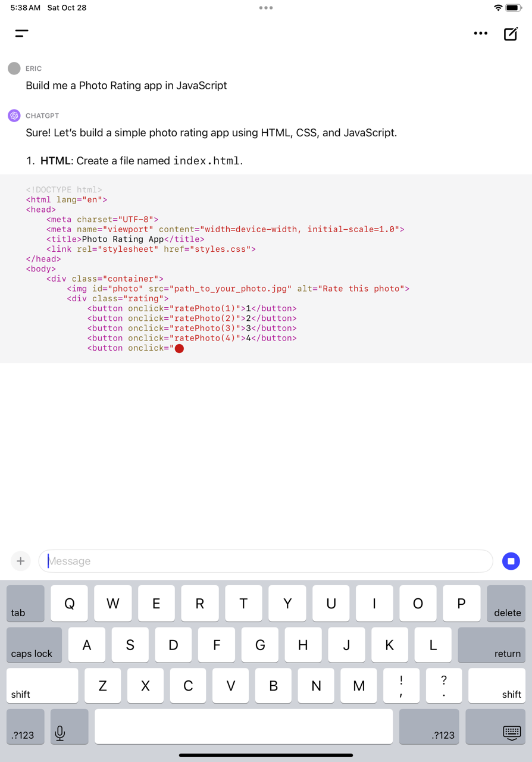Tap the home indicator bar at bottom
This screenshot has height=762, width=532.
tap(265, 755)
